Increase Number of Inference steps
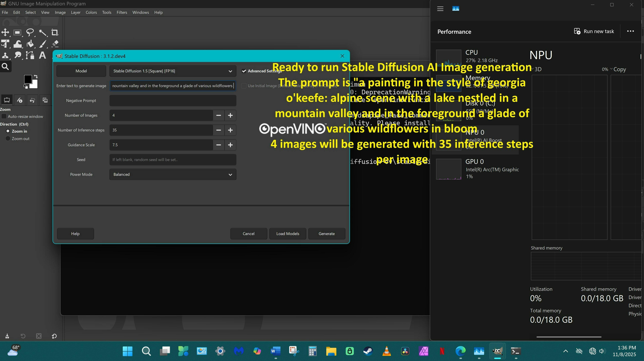Image resolution: width=644 pixels, height=361 pixels. click(230, 130)
